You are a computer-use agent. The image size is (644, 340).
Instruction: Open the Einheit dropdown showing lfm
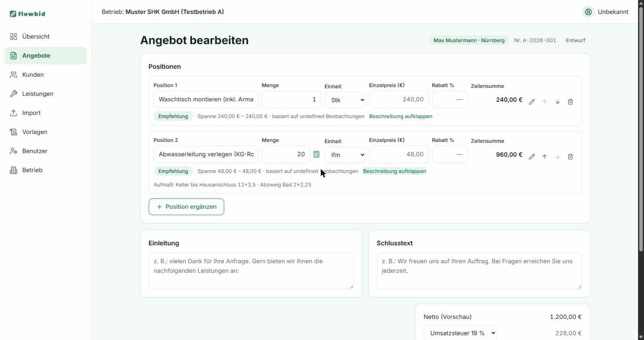345,155
